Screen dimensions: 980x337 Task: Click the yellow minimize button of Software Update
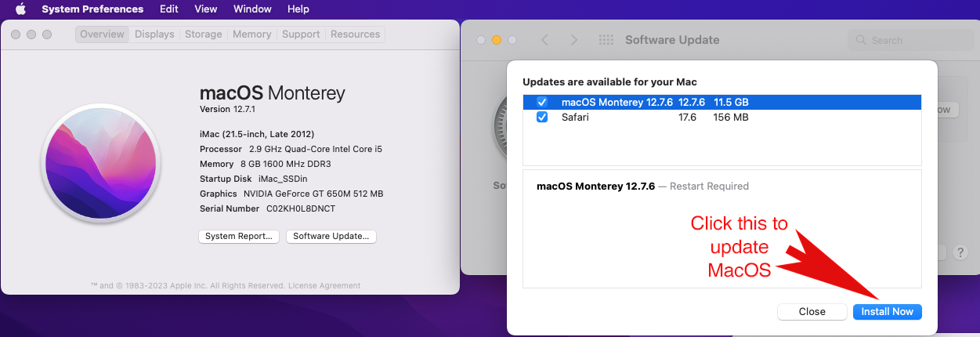pyautogui.click(x=496, y=40)
